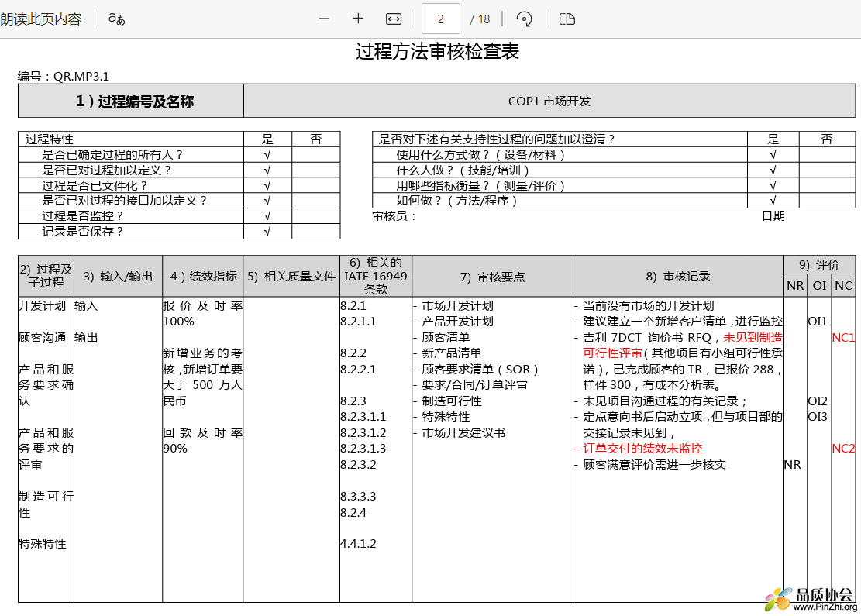The image size is (861, 616).
Task: Click the red NC2 evaluation mark
Action: click(x=843, y=449)
